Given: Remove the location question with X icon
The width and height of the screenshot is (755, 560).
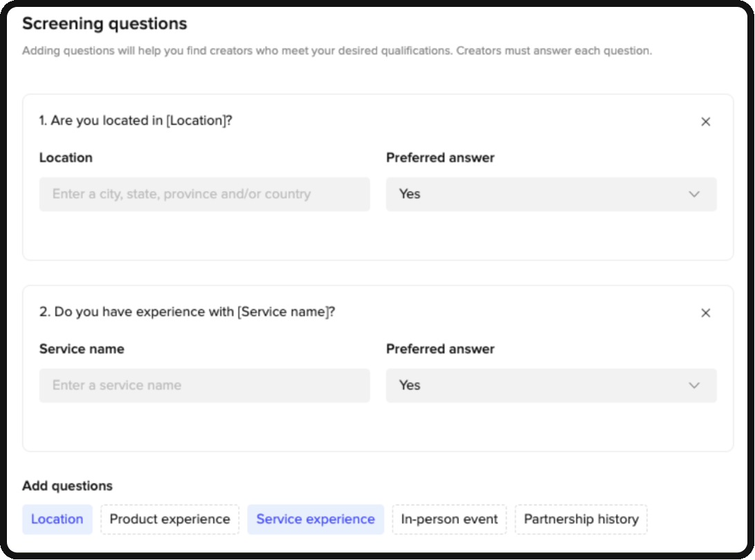Looking at the screenshot, I should [705, 122].
